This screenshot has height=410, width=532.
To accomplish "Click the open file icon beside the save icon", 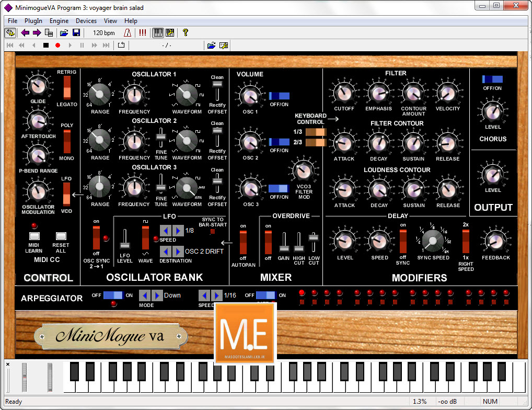I will click(x=64, y=32).
